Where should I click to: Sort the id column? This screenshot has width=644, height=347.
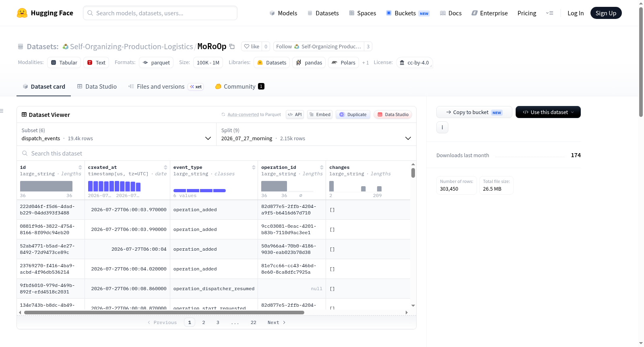point(80,167)
